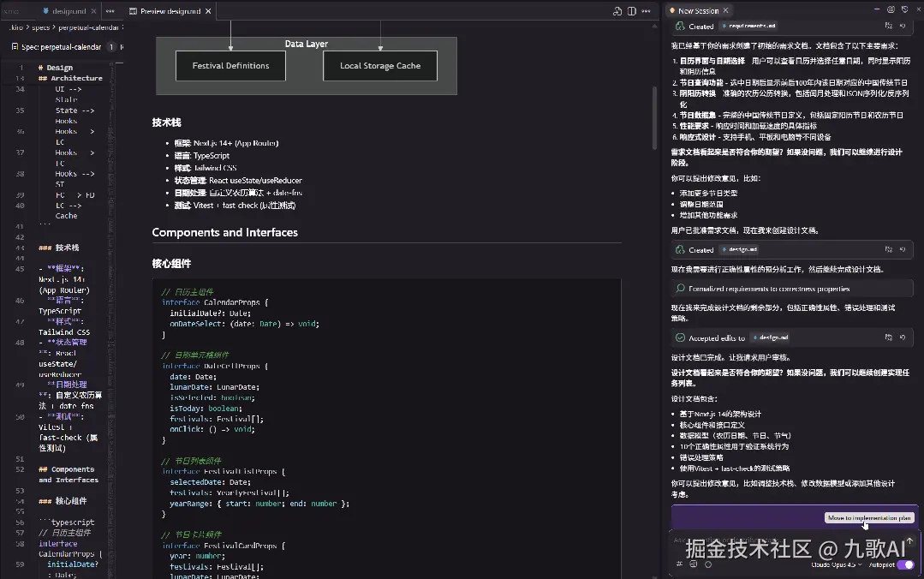
Task: Open the design.md chip in Created row
Action: click(x=740, y=249)
